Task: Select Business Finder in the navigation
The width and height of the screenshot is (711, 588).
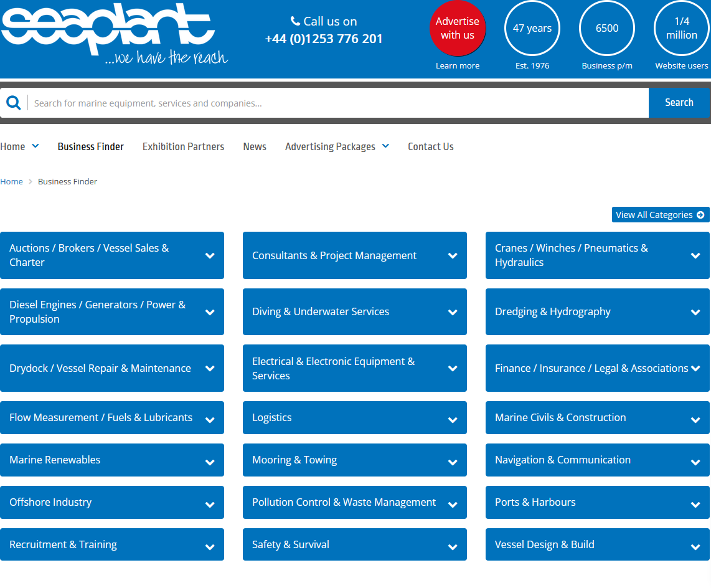Action: 91,146
